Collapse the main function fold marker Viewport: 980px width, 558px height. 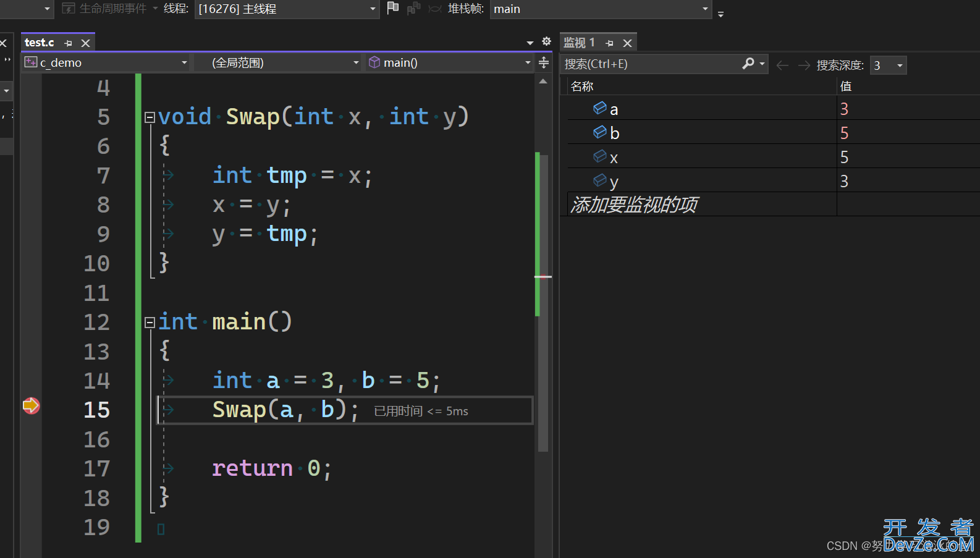150,323
